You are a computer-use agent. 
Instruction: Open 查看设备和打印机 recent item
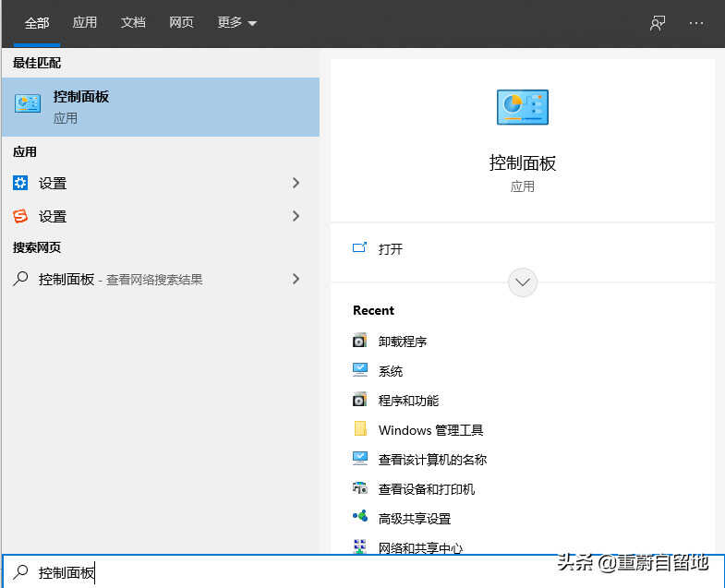(x=426, y=489)
